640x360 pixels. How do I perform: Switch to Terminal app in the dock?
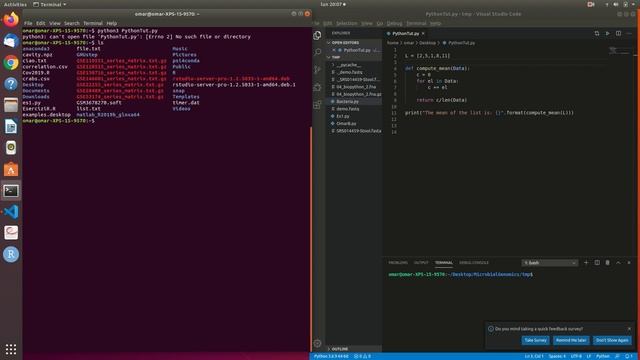11,191
